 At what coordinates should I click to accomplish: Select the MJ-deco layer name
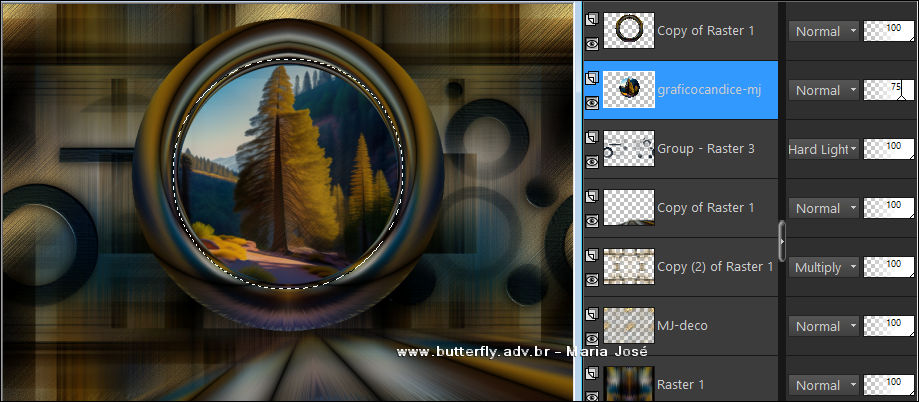682,325
